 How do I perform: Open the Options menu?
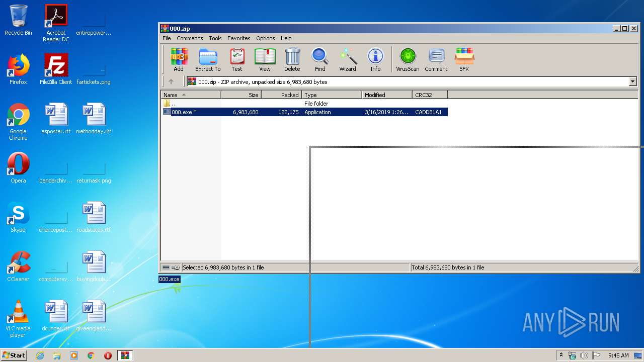click(x=266, y=38)
